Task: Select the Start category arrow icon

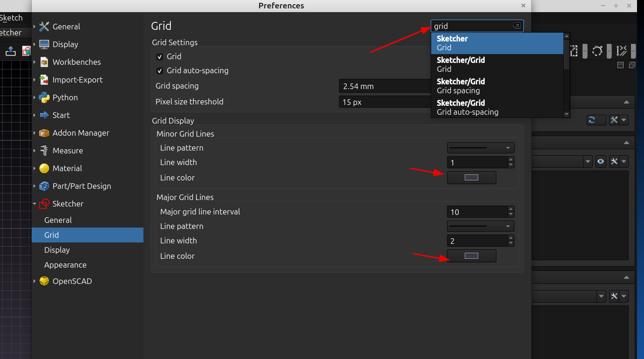Action: (44, 115)
